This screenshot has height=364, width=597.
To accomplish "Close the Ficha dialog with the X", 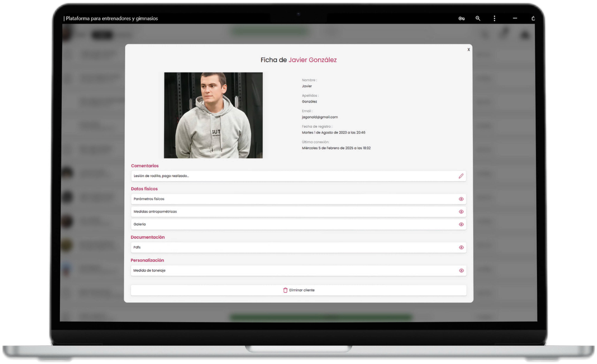I will [x=469, y=49].
